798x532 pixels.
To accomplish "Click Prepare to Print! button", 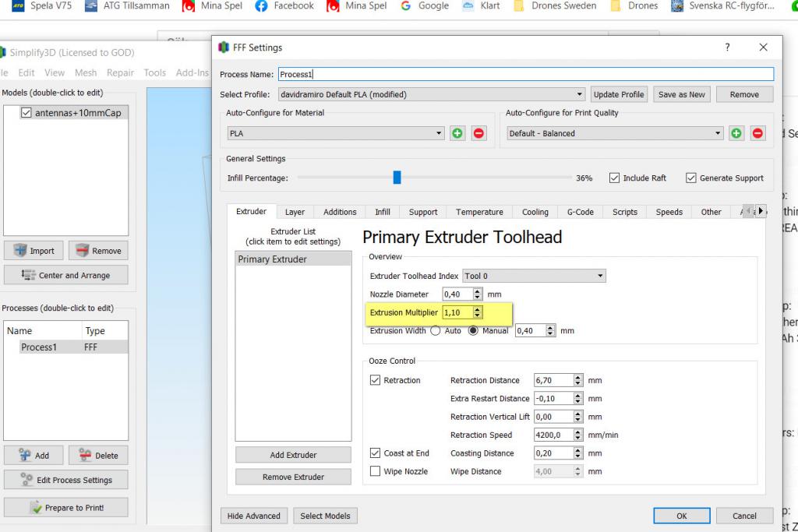I will [x=66, y=508].
